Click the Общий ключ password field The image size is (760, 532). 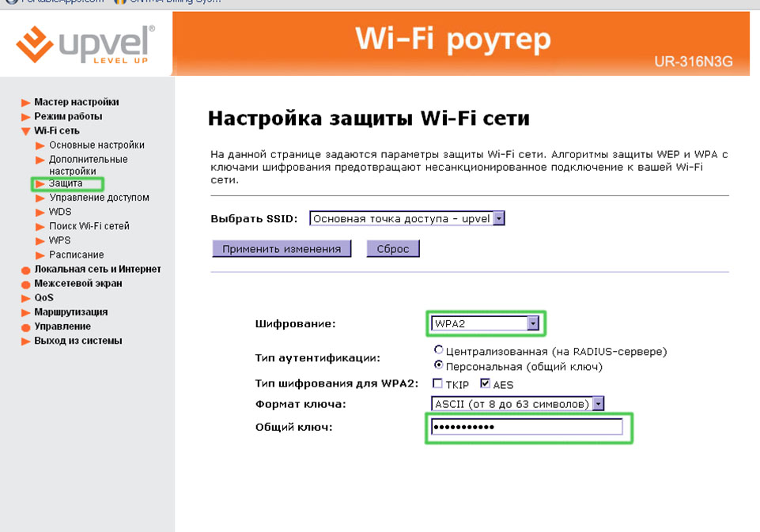tap(527, 428)
